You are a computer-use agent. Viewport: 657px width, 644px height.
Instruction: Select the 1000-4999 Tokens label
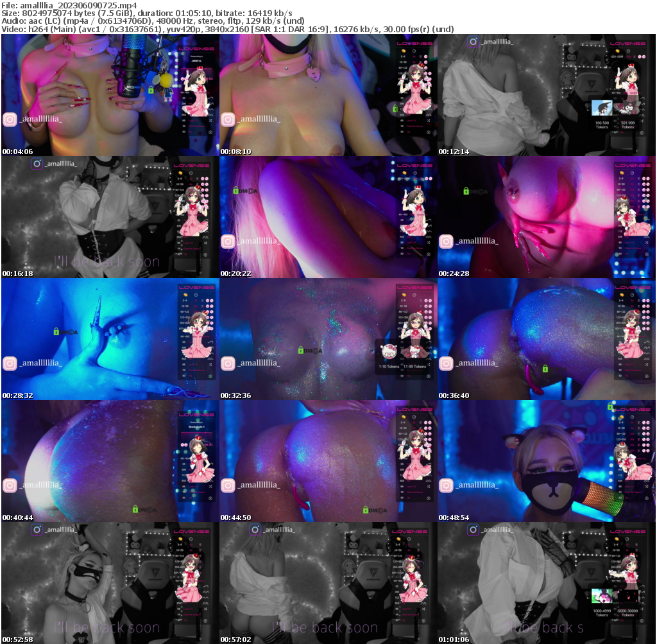tap(602, 613)
